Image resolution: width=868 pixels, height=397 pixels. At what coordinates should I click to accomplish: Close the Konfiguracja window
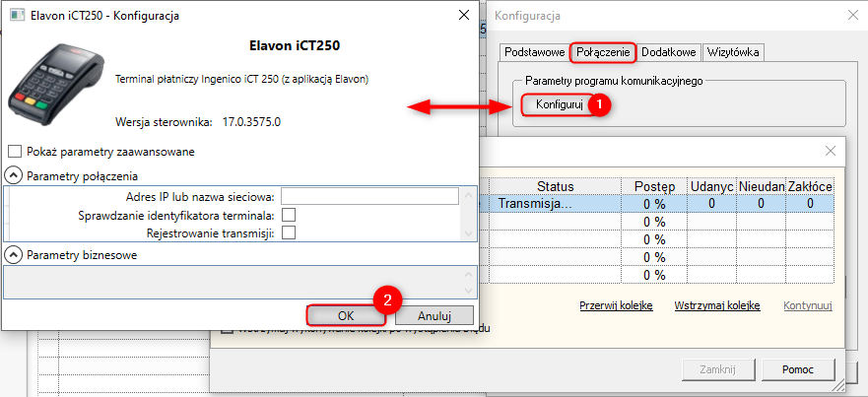click(x=853, y=16)
